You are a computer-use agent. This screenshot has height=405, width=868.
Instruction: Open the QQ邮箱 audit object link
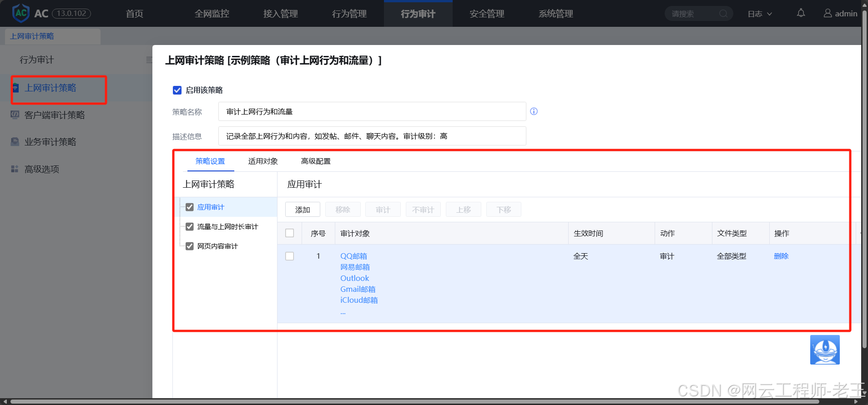coord(353,256)
